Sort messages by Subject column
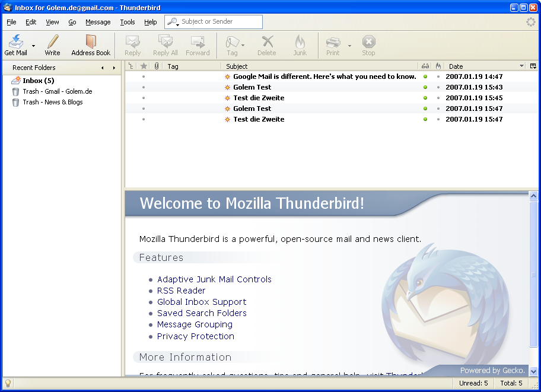The height and width of the screenshot is (392, 541). tap(320, 66)
